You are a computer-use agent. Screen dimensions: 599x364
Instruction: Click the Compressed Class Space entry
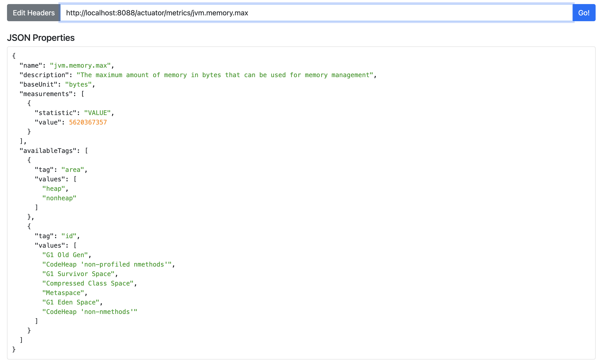(88, 283)
